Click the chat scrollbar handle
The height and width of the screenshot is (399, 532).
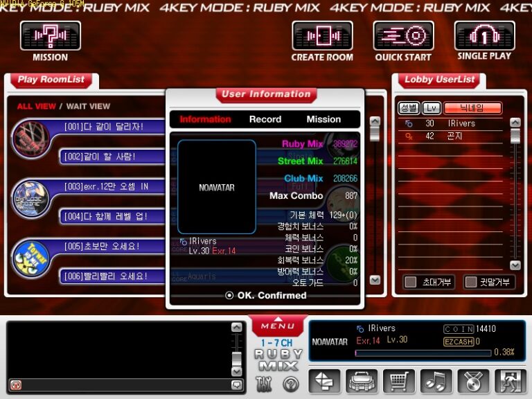[x=236, y=359]
